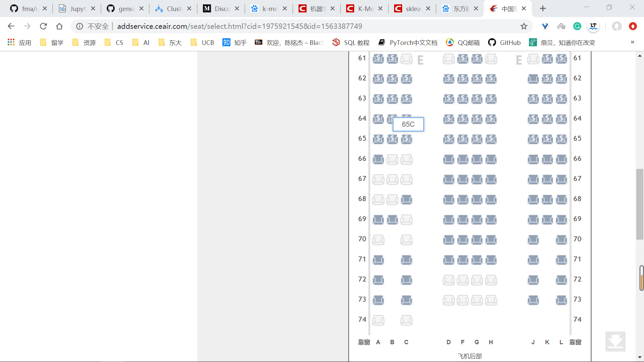Open the CS bookmark folder
This screenshot has width=644, height=362.
click(114, 43)
